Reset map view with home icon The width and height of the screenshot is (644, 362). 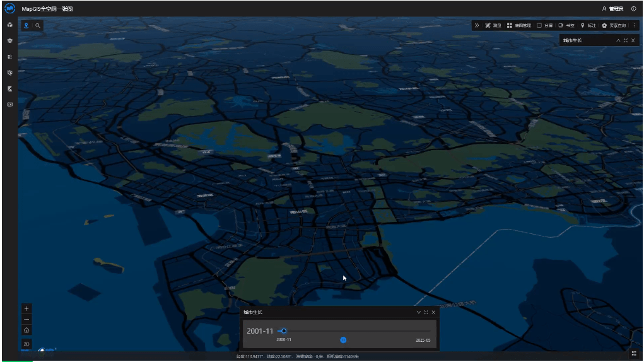click(x=26, y=330)
